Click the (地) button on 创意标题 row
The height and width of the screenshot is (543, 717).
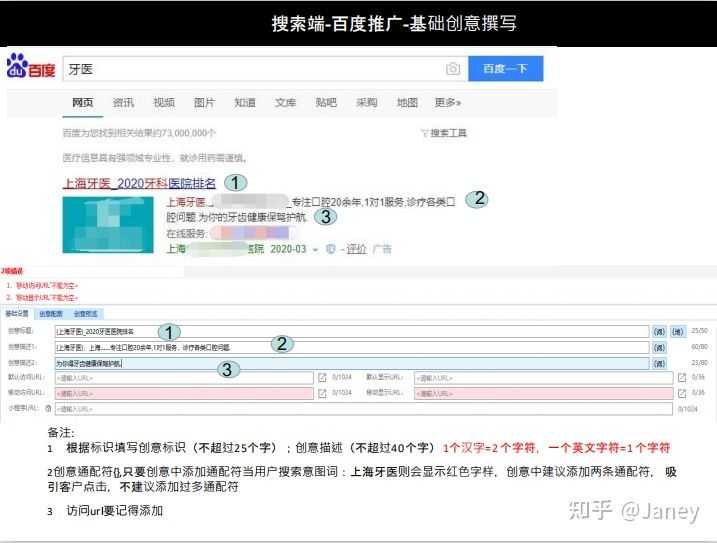(x=678, y=332)
